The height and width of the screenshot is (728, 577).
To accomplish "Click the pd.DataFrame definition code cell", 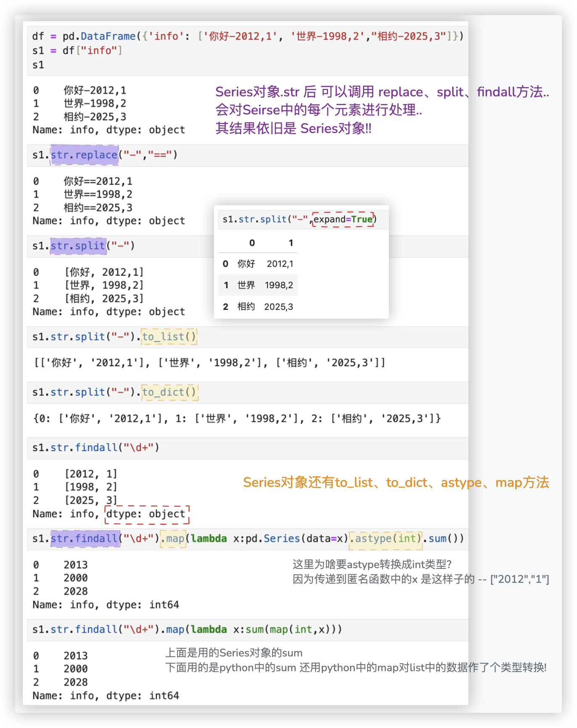I will 247,50.
